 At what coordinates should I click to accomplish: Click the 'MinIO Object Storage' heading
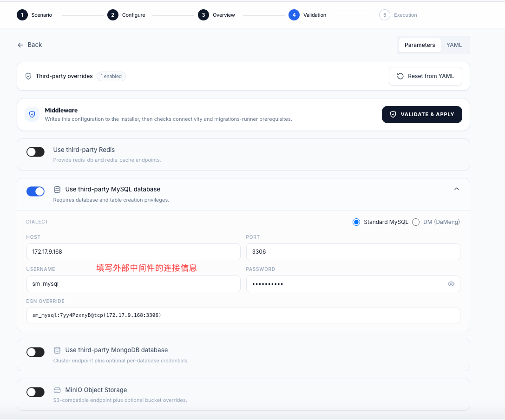(x=96, y=390)
